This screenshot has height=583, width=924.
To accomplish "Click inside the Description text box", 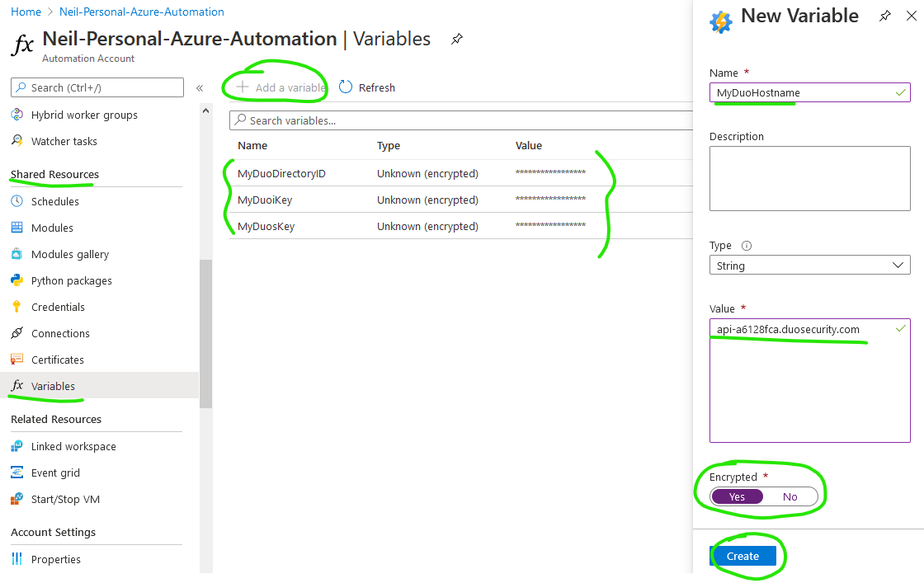I will (809, 178).
